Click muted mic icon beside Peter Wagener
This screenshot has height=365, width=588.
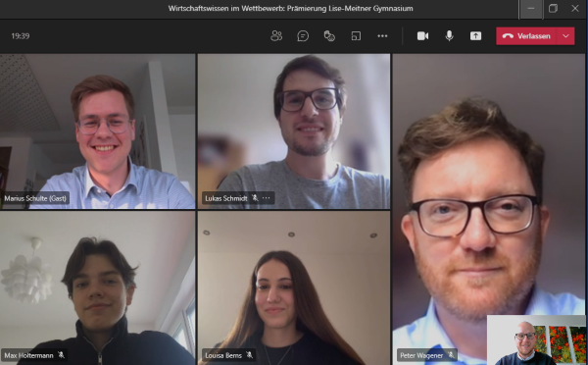point(451,355)
